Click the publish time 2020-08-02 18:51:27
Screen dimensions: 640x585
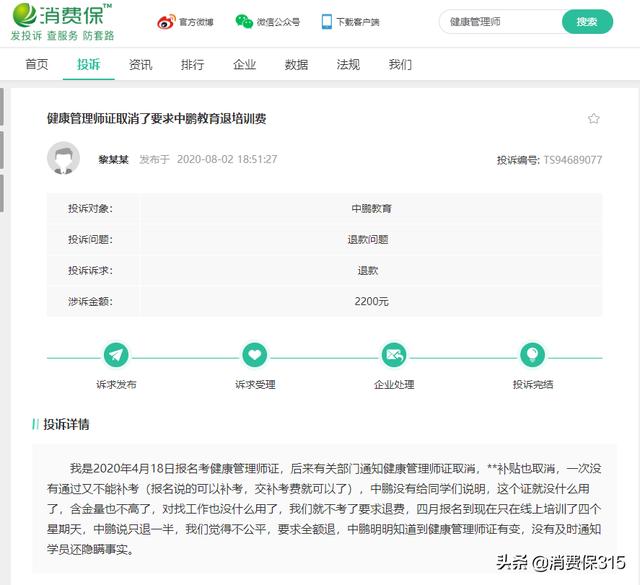(x=227, y=159)
